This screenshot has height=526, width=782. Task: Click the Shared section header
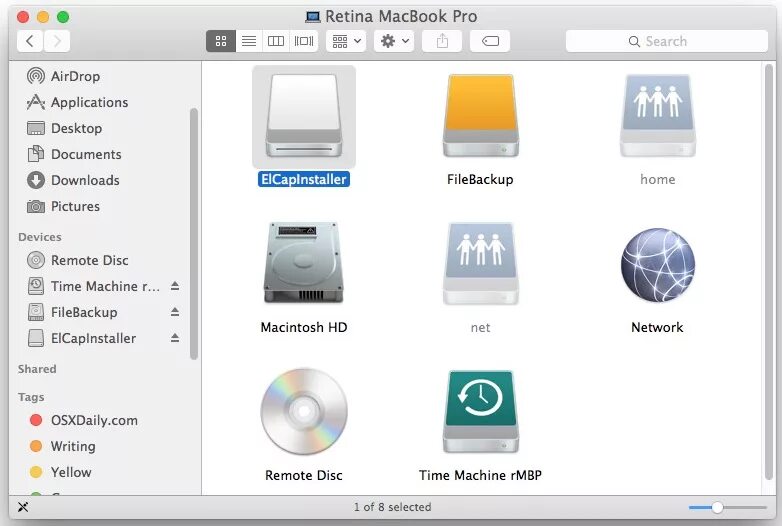tap(37, 369)
